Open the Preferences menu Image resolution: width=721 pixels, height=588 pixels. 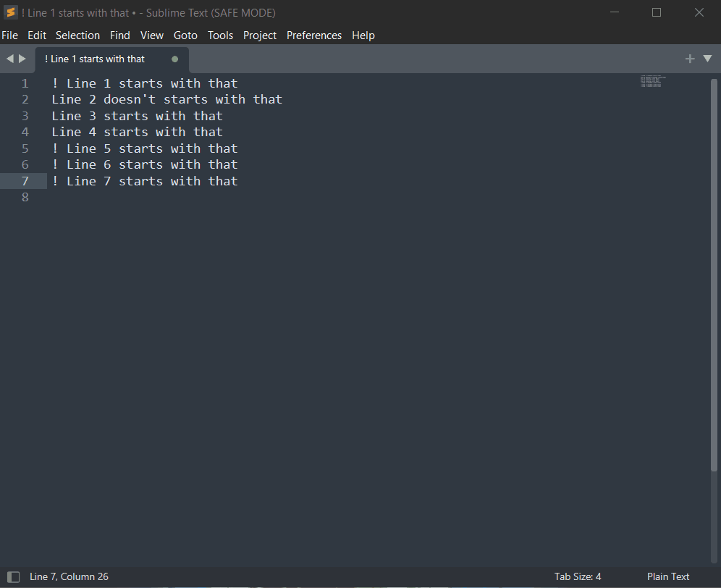pos(314,35)
